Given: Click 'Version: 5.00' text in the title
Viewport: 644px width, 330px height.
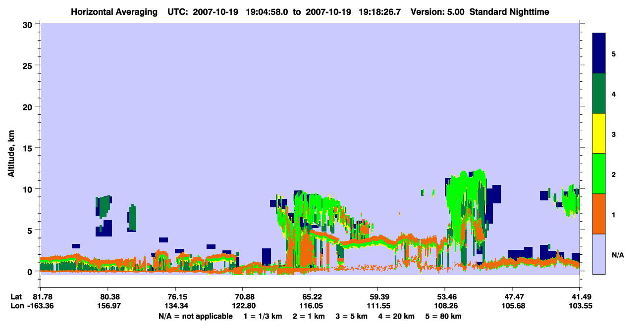Looking at the screenshot, I should click(x=437, y=12).
